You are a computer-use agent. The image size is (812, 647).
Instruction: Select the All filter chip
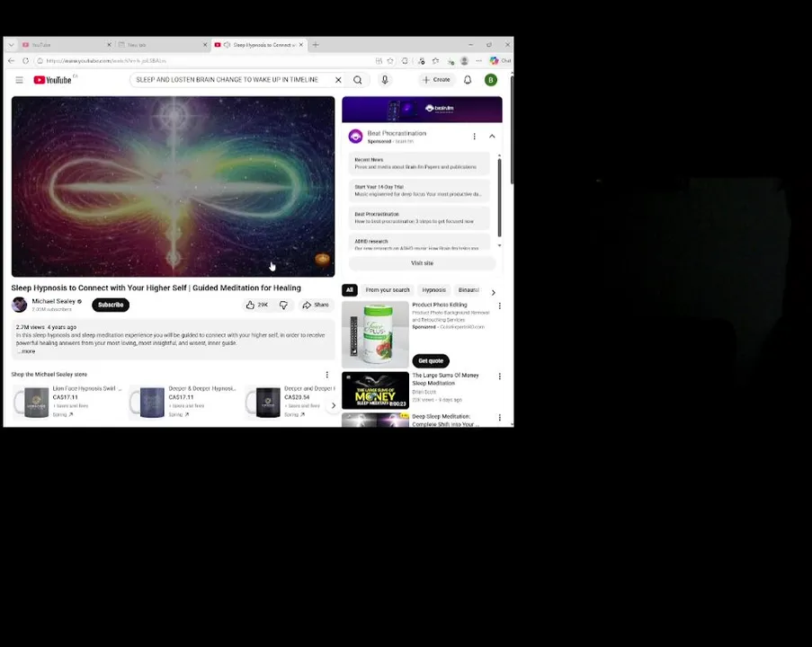pyautogui.click(x=350, y=290)
